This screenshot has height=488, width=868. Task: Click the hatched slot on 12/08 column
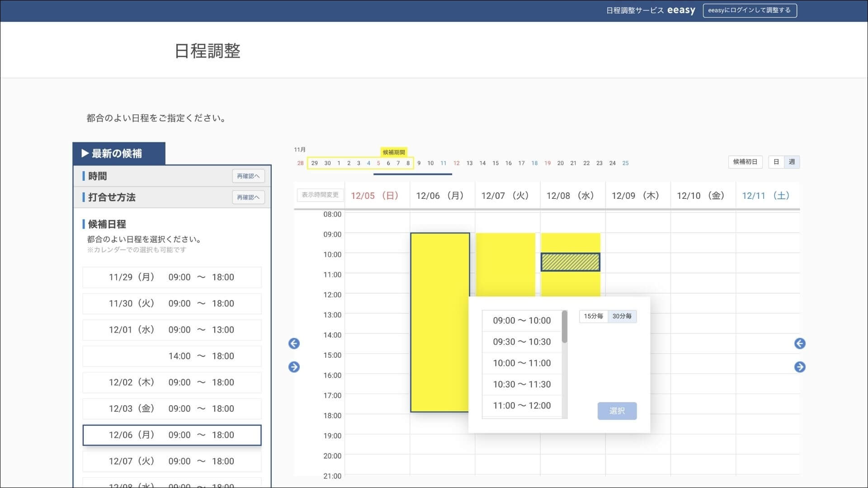570,261
